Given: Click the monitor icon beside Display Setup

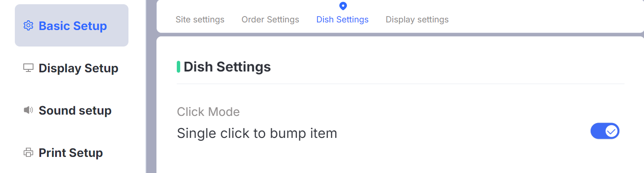Looking at the screenshot, I should click(x=28, y=68).
